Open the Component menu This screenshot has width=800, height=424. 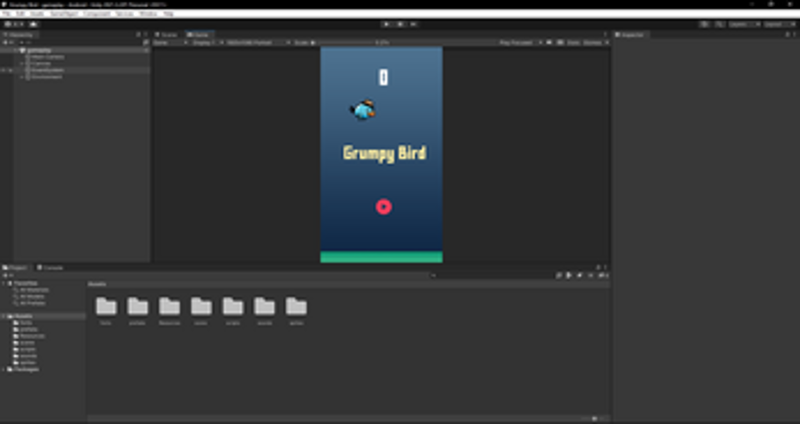tap(96, 14)
